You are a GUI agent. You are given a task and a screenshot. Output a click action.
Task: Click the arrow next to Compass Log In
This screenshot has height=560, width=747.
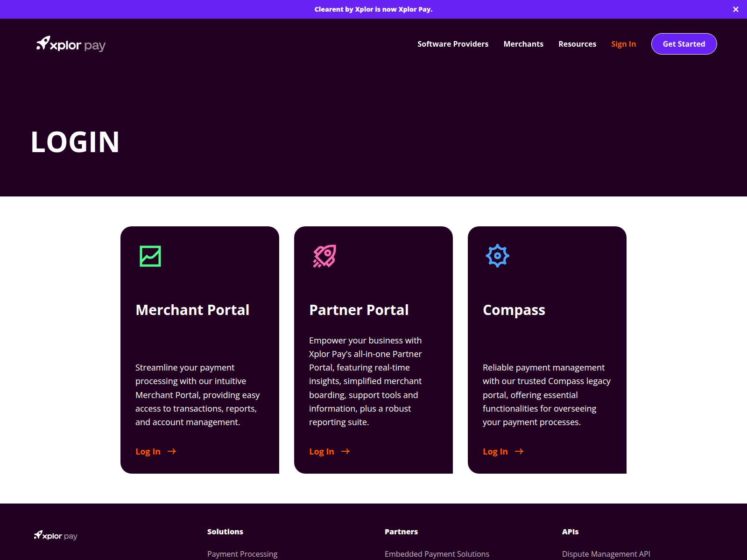[x=519, y=451]
